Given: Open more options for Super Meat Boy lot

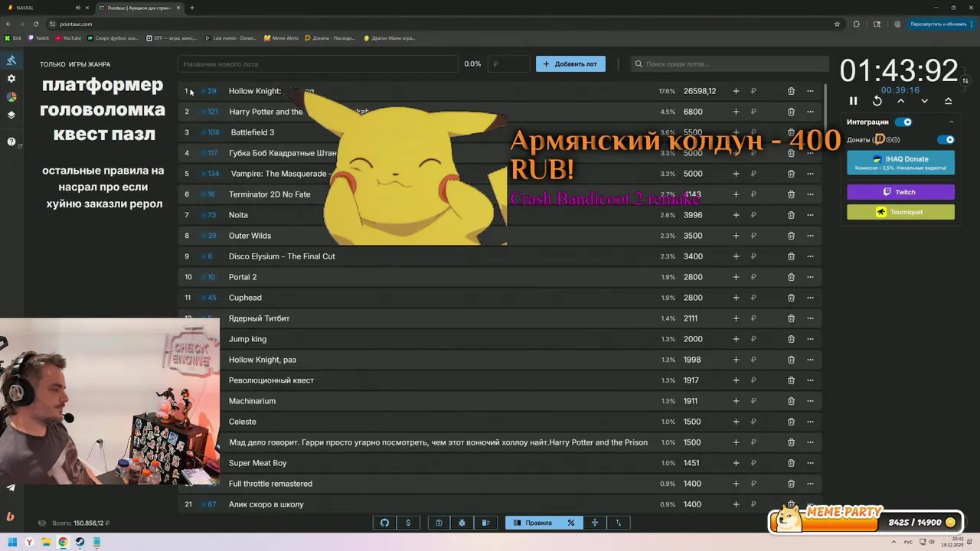Looking at the screenshot, I should [x=810, y=463].
